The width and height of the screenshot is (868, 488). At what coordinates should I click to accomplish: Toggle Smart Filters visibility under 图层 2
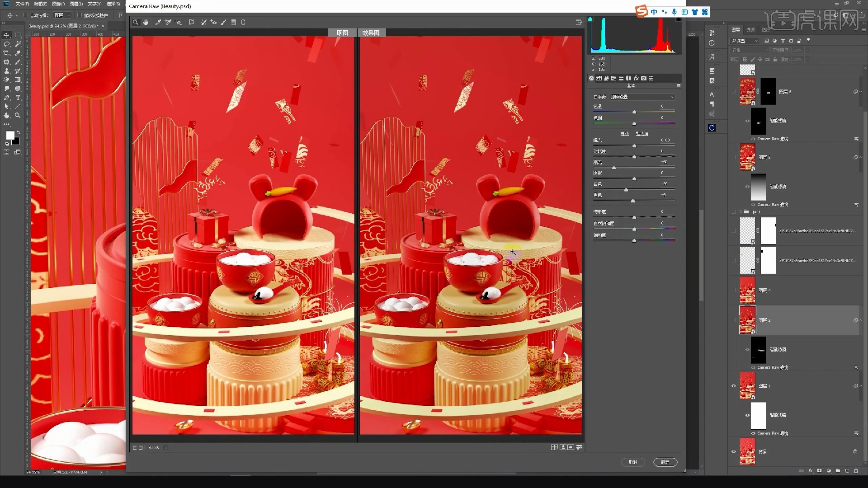(x=747, y=349)
